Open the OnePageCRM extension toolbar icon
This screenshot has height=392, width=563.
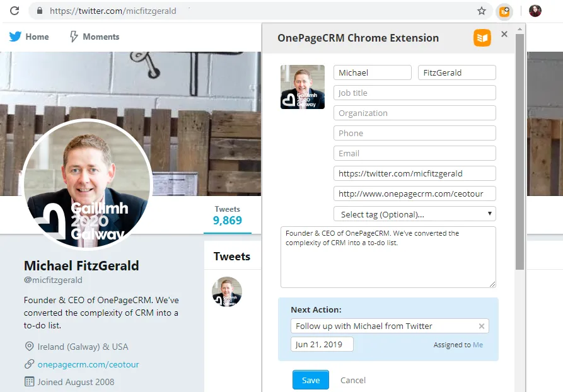tap(504, 11)
